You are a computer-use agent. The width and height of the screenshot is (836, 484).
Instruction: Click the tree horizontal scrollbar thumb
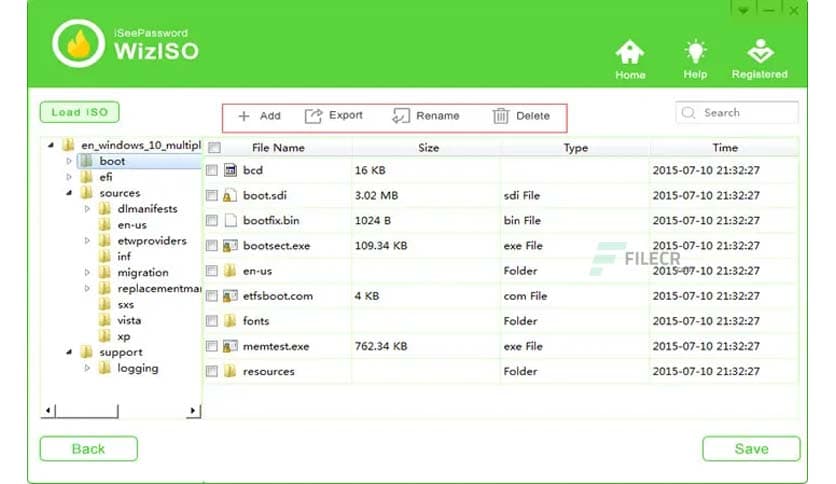click(x=86, y=410)
